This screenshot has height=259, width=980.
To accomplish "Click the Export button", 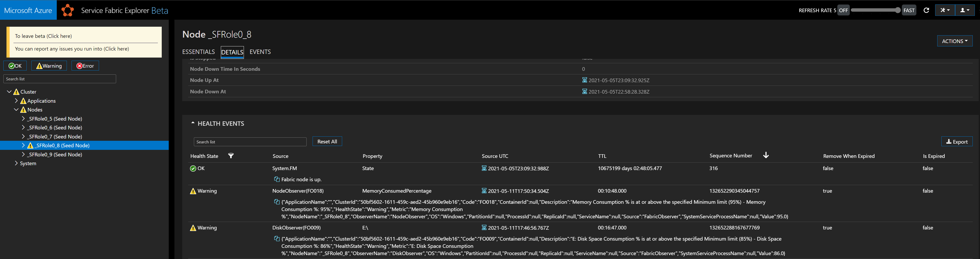I will coord(957,142).
